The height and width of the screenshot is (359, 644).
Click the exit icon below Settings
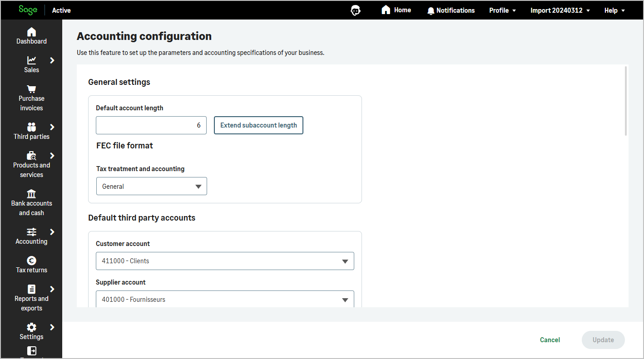(31, 351)
